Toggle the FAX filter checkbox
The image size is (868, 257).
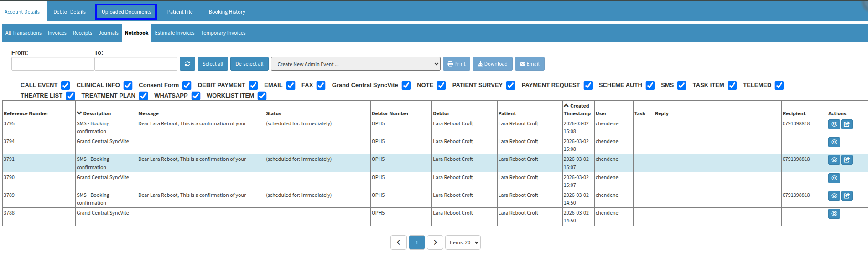321,85
